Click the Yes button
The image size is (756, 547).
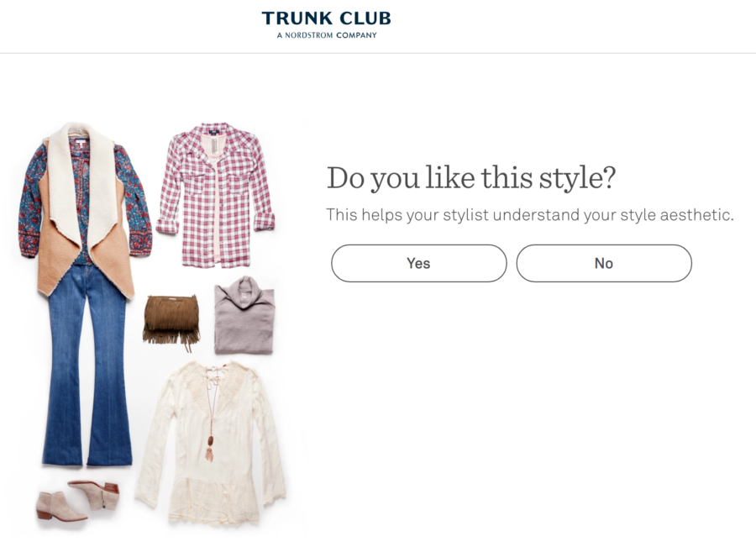(418, 263)
